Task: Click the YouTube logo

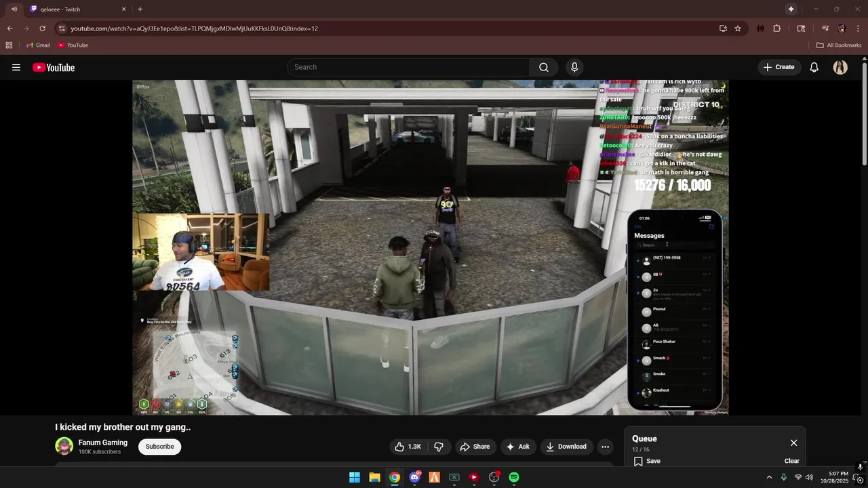Action: [54, 67]
